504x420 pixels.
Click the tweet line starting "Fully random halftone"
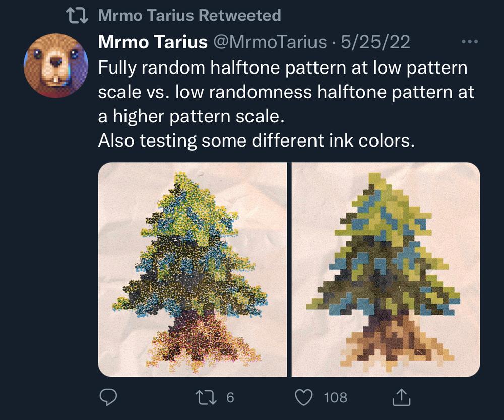click(x=283, y=68)
